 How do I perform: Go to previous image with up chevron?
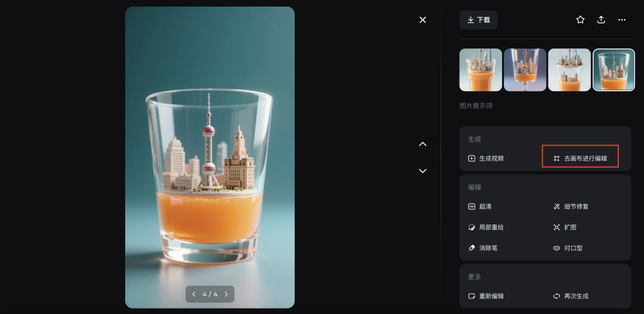point(423,144)
